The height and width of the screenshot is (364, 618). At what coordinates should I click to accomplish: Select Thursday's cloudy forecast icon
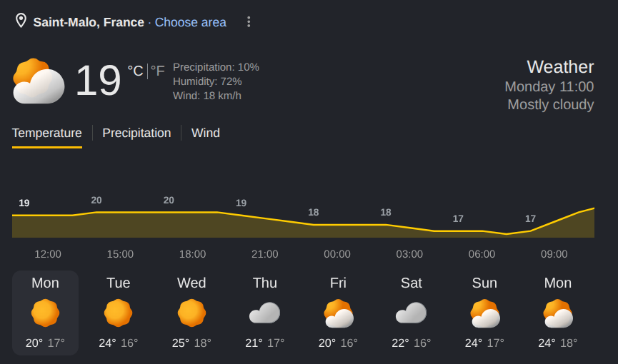tap(264, 313)
